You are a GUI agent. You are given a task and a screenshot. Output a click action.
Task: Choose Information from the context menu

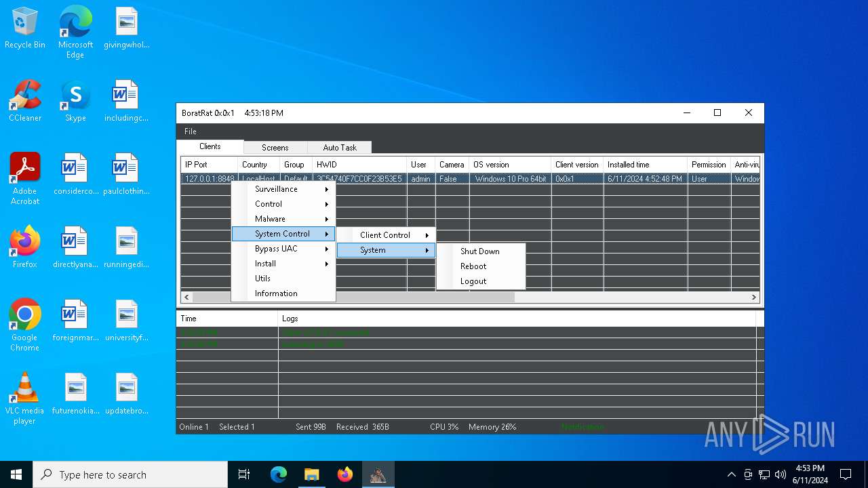click(283, 293)
